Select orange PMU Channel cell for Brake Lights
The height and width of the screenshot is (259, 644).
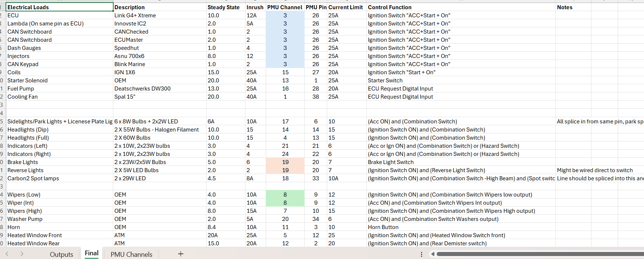point(285,162)
